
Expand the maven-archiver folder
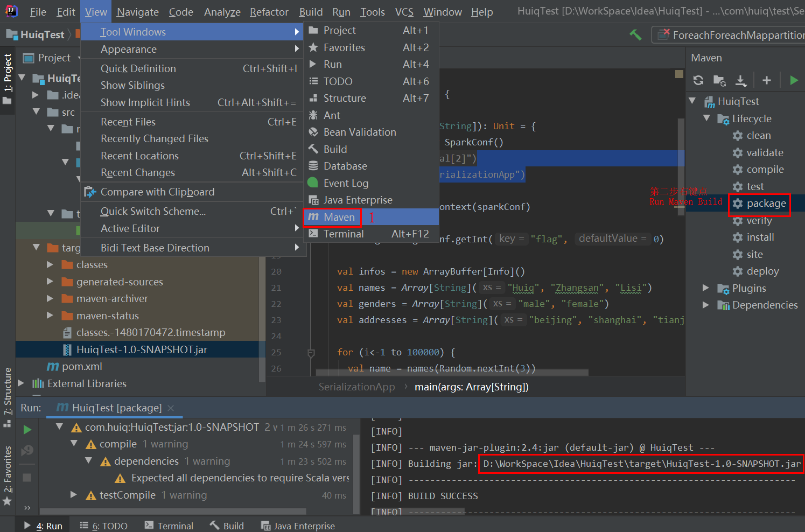coord(50,299)
